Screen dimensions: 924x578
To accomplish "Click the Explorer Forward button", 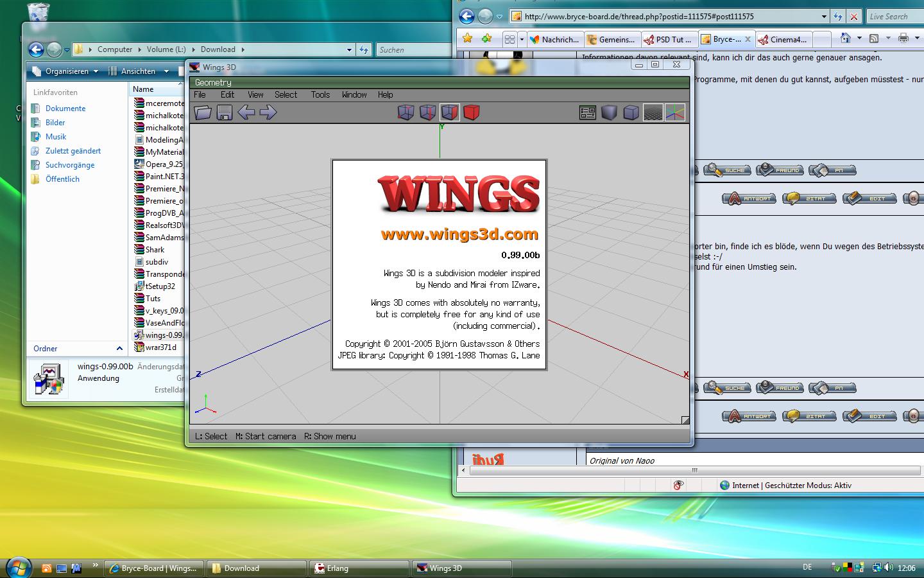I will 54,49.
